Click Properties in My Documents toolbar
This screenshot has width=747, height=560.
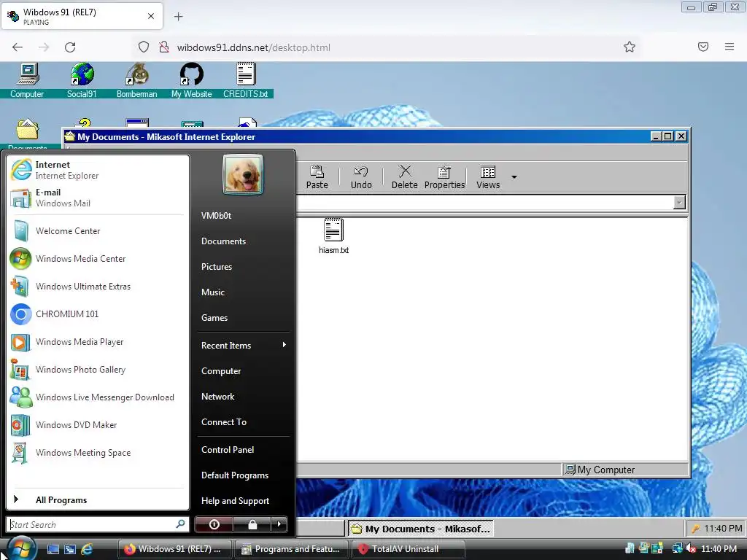coord(444,177)
